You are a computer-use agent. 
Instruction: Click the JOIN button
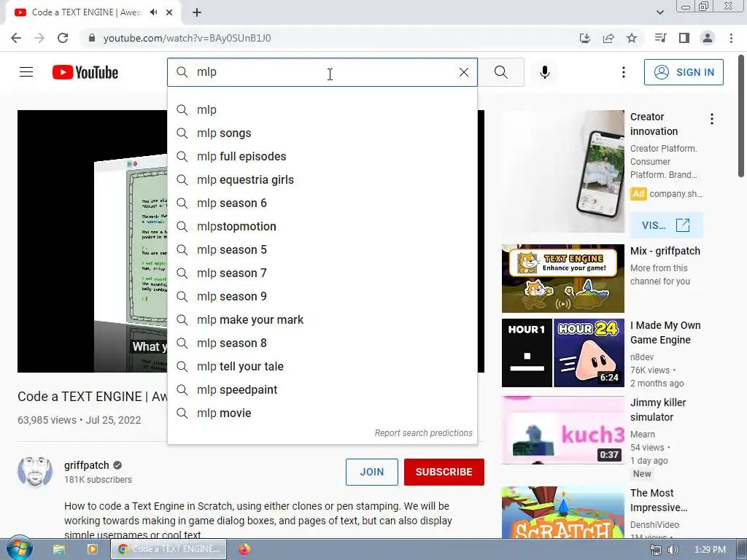(371, 472)
